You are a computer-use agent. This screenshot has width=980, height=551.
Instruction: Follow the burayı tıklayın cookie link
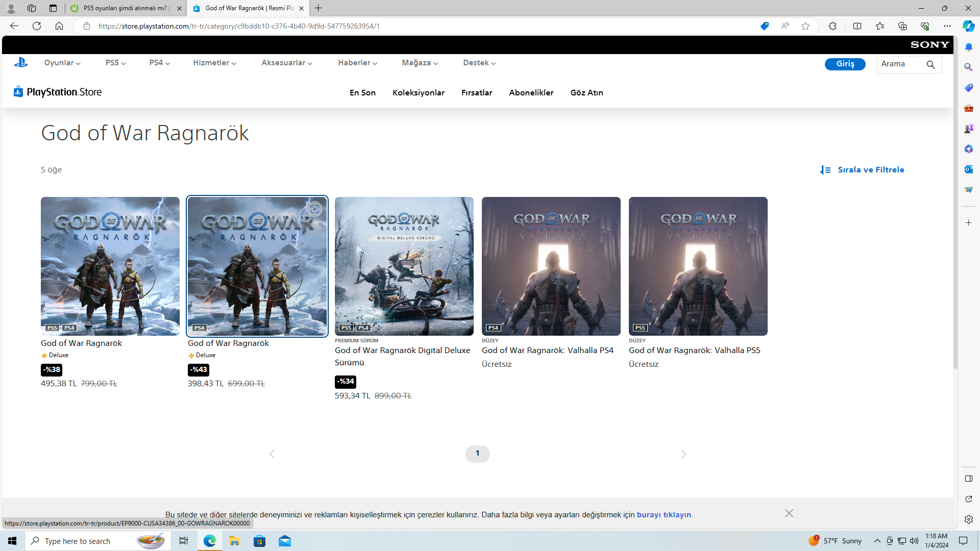[x=664, y=515]
